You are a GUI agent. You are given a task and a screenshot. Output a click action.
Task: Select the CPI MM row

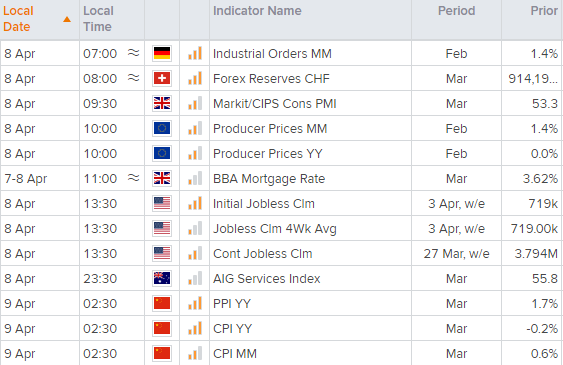(282, 354)
